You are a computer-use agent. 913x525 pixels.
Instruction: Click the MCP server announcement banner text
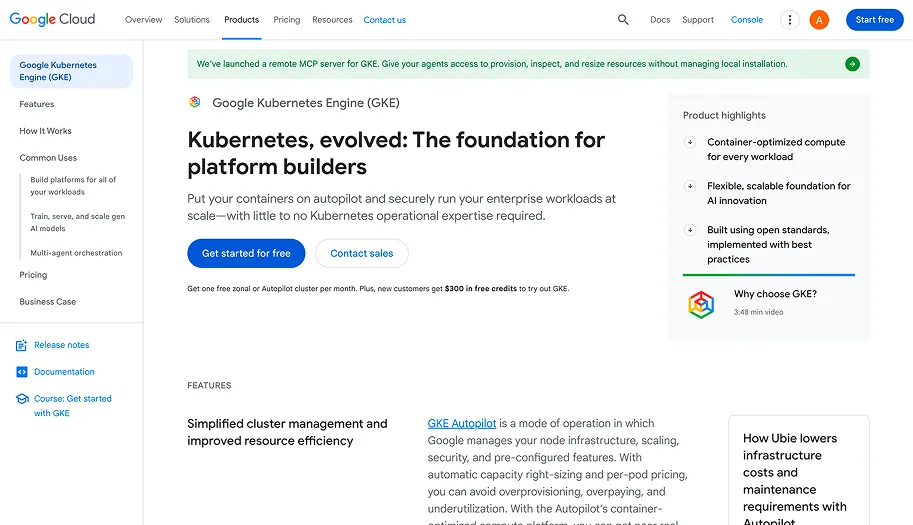click(x=492, y=64)
